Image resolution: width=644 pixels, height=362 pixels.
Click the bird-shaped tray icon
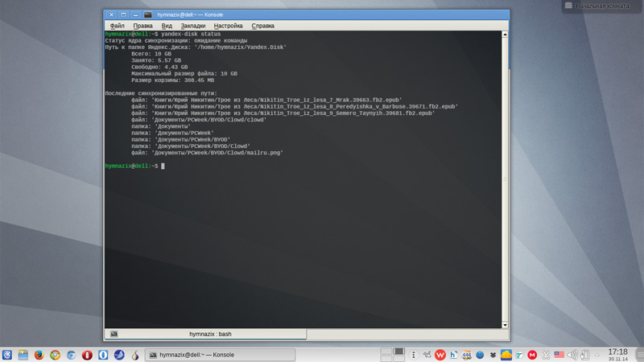point(427,355)
